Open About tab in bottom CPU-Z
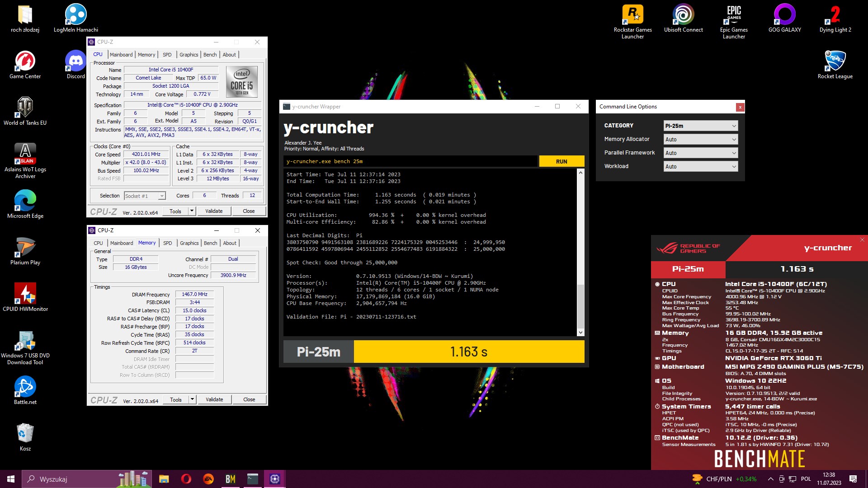 pos(230,243)
